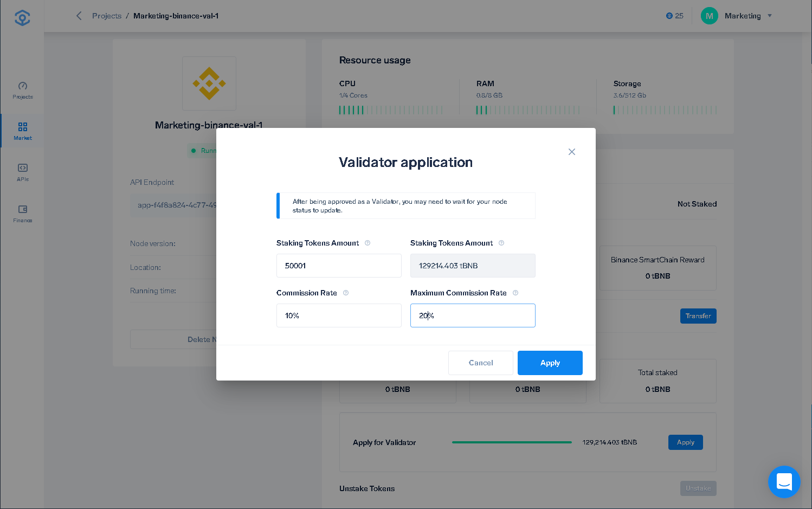Screen dimensions: 812x509
Task: Open the Finance sidebar section
Action: pos(23,214)
